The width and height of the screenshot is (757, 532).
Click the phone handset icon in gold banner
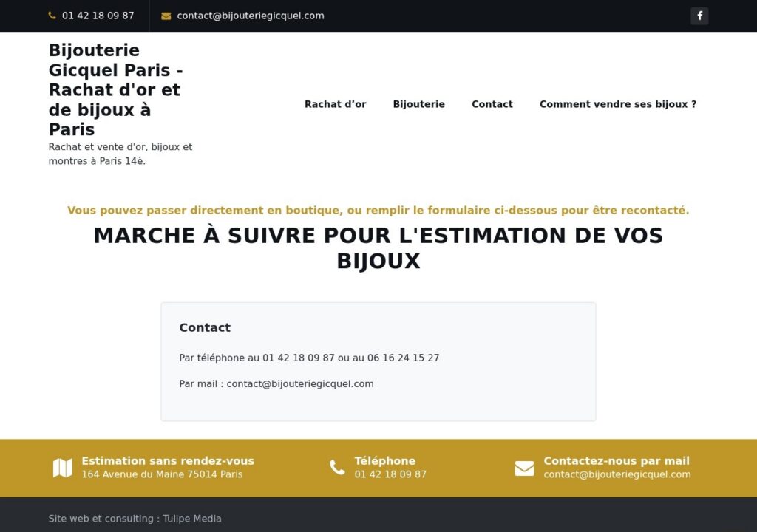pyautogui.click(x=337, y=467)
